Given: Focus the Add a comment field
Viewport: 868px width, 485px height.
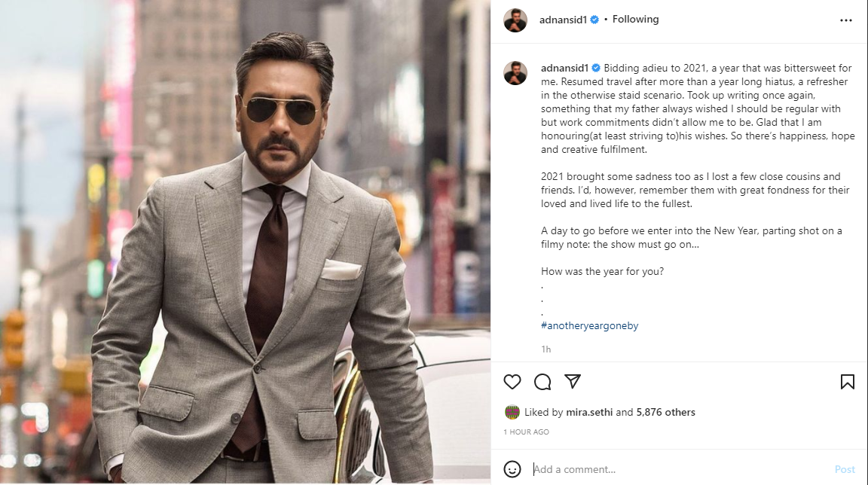Looking at the screenshot, I should pos(678,469).
